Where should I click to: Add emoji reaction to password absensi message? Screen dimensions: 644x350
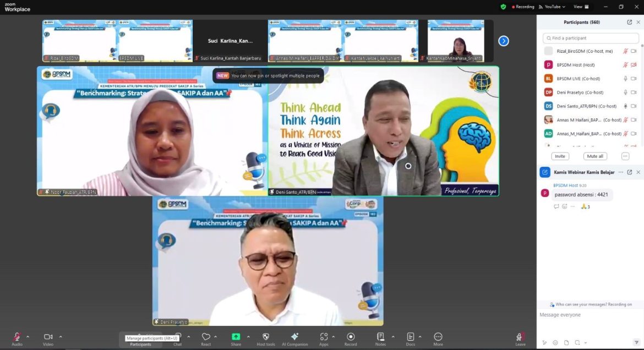coord(564,206)
